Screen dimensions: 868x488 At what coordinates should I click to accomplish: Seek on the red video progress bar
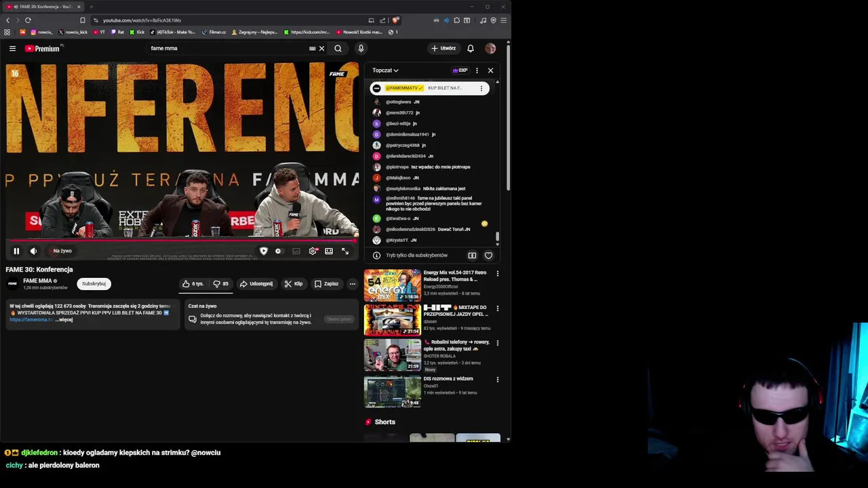pos(182,241)
